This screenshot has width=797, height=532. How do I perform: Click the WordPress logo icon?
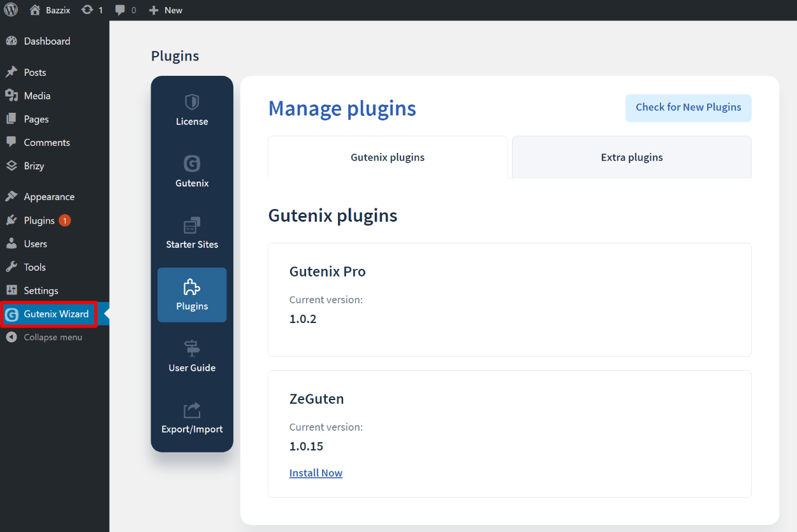[11, 10]
